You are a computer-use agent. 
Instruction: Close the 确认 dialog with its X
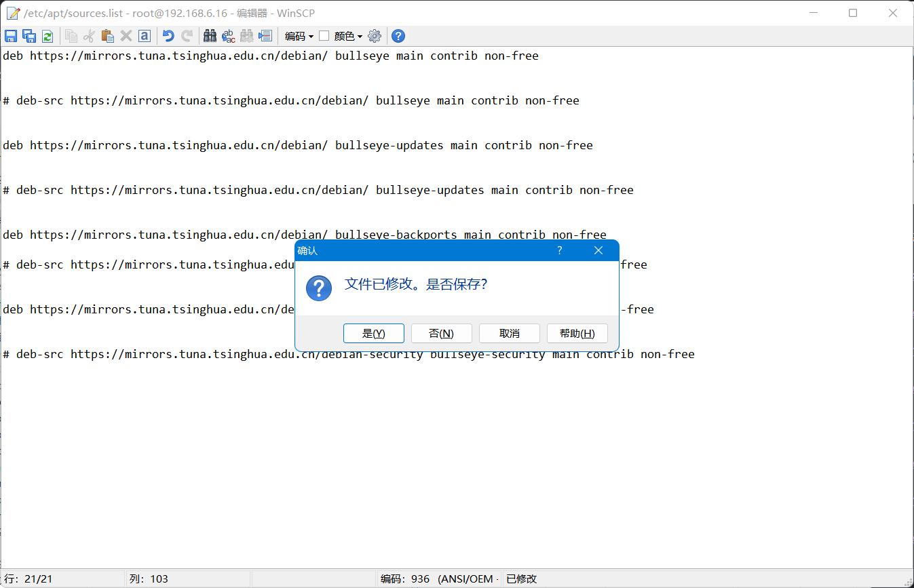[598, 250]
